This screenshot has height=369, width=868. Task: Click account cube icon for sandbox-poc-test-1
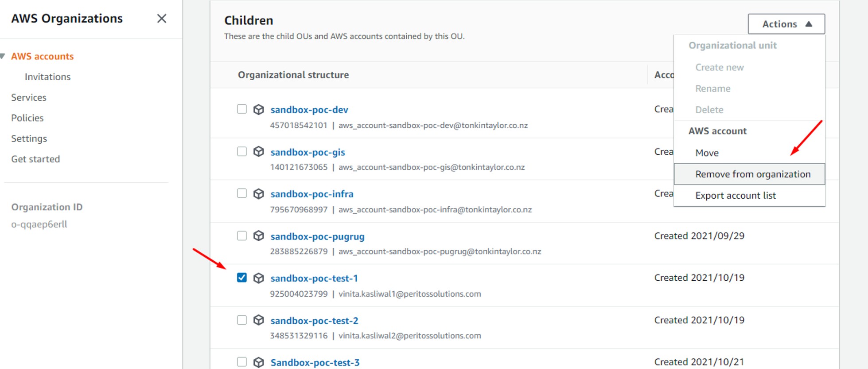point(259,278)
